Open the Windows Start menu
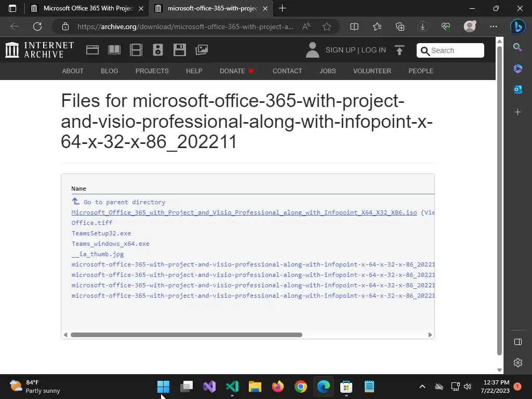 163,387
